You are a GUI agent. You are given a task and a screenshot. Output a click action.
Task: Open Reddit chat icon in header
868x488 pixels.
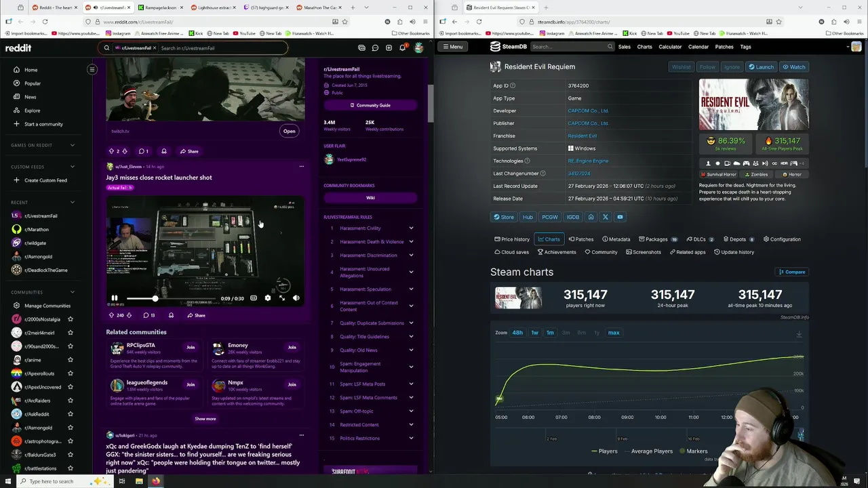(x=375, y=48)
